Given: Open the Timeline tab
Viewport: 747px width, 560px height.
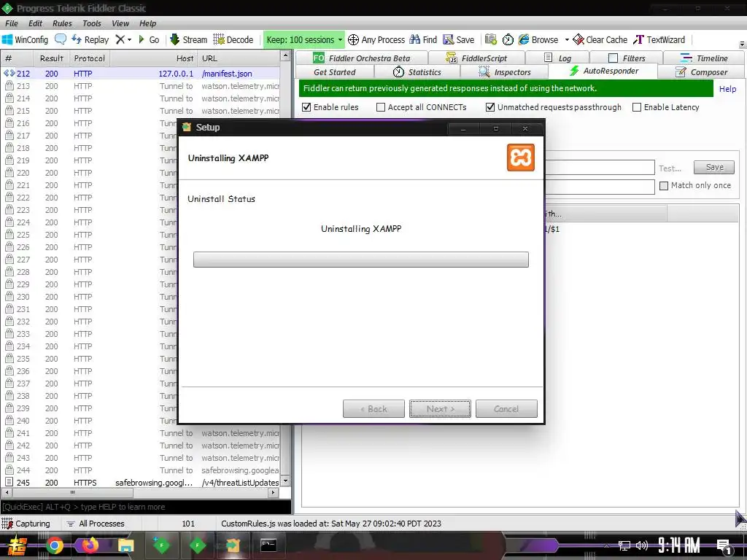Looking at the screenshot, I should coord(704,58).
